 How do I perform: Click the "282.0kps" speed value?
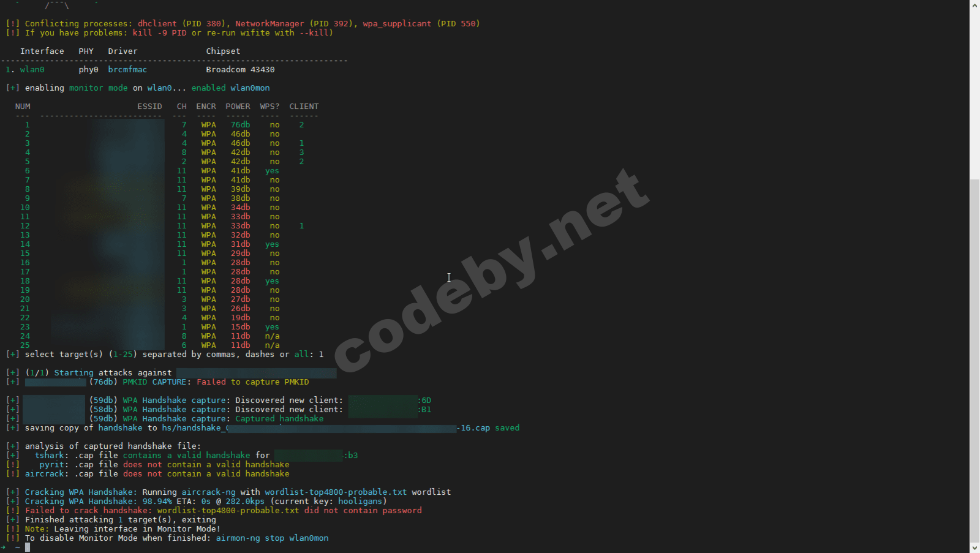coord(246,502)
